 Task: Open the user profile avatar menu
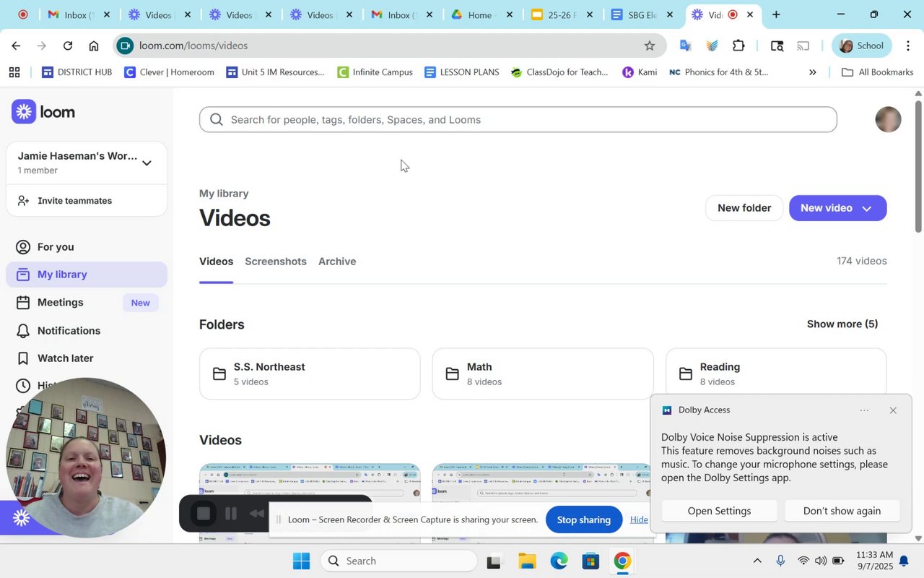888,119
